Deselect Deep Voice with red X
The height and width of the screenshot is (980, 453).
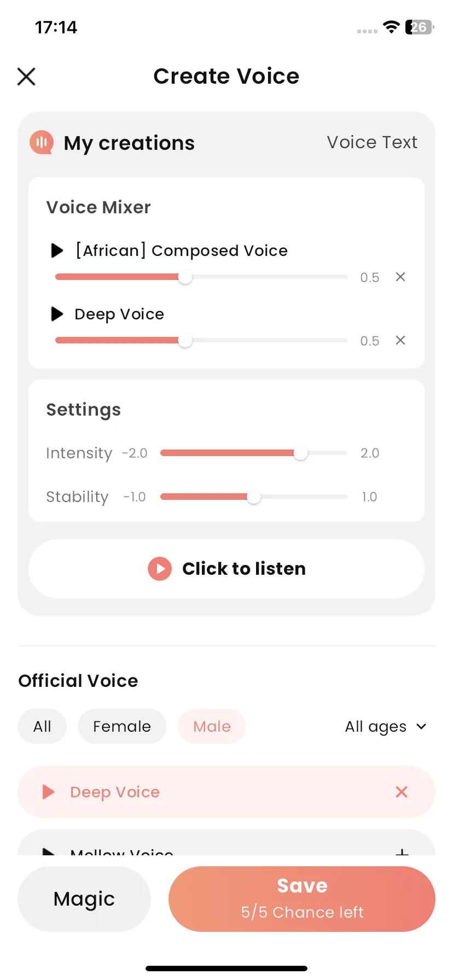pos(402,792)
